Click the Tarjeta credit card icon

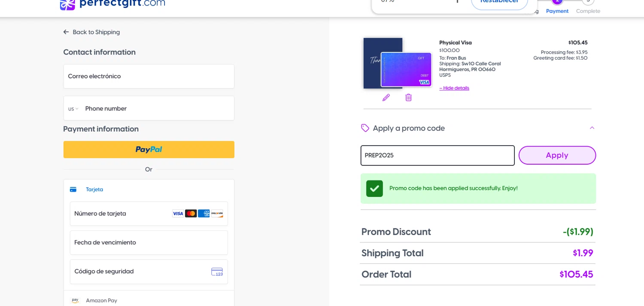point(73,190)
